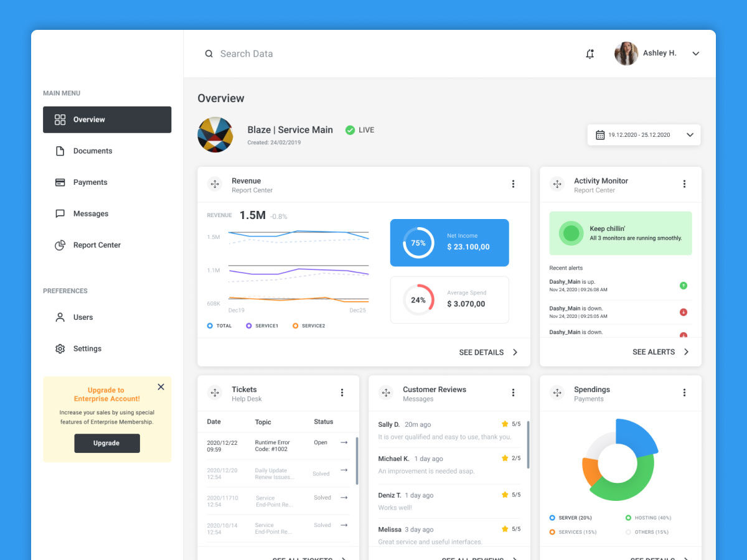
Task: Expand the Ashley H. account dropdown
Action: pyautogui.click(x=696, y=54)
